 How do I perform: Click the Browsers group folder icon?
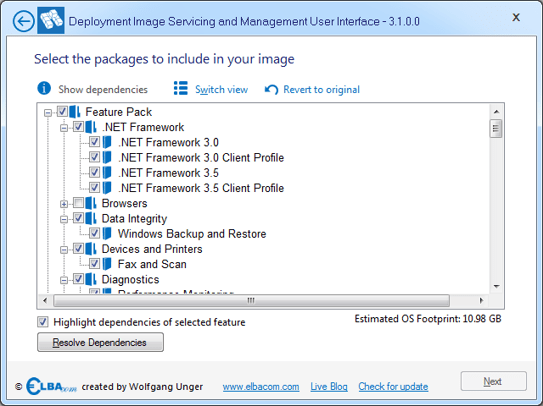coord(91,203)
